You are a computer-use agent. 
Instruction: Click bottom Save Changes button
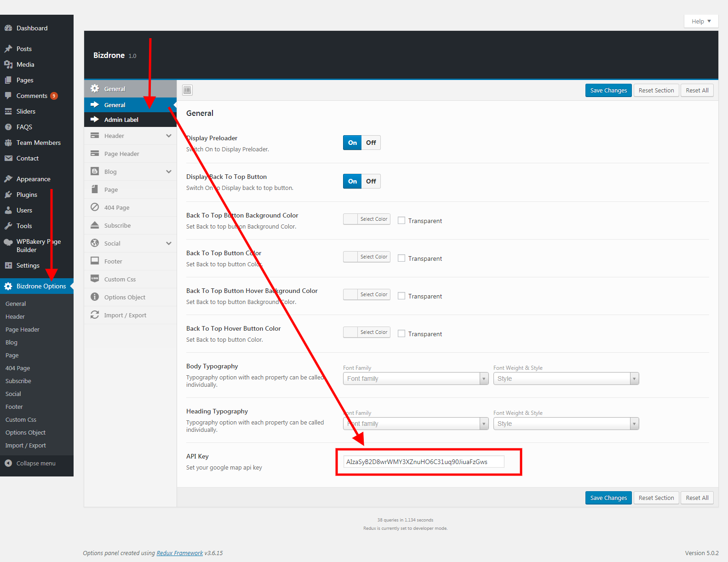tap(608, 498)
